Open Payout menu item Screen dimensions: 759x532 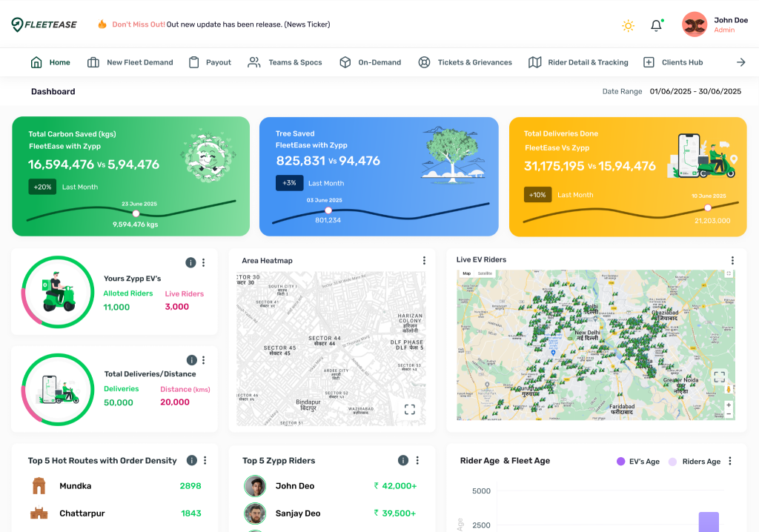[210, 62]
